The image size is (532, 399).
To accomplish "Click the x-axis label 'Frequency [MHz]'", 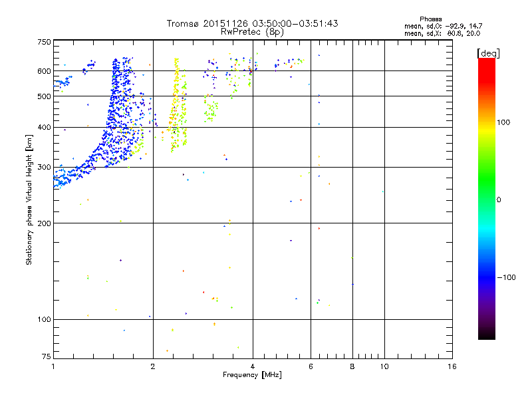I will click(x=252, y=375).
